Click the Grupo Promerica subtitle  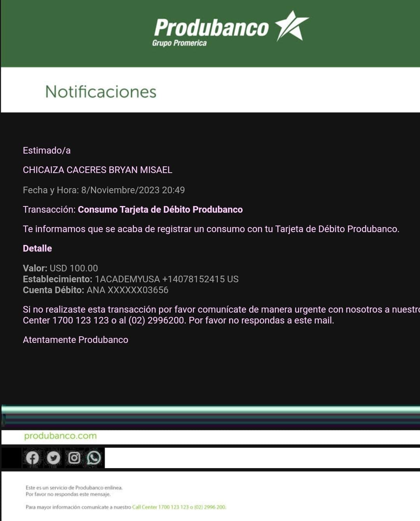pos(179,43)
